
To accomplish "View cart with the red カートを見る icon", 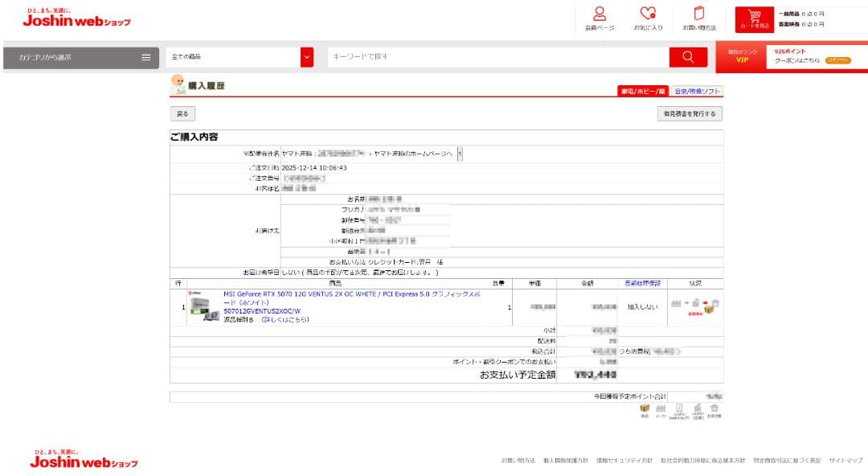I will pos(754,18).
